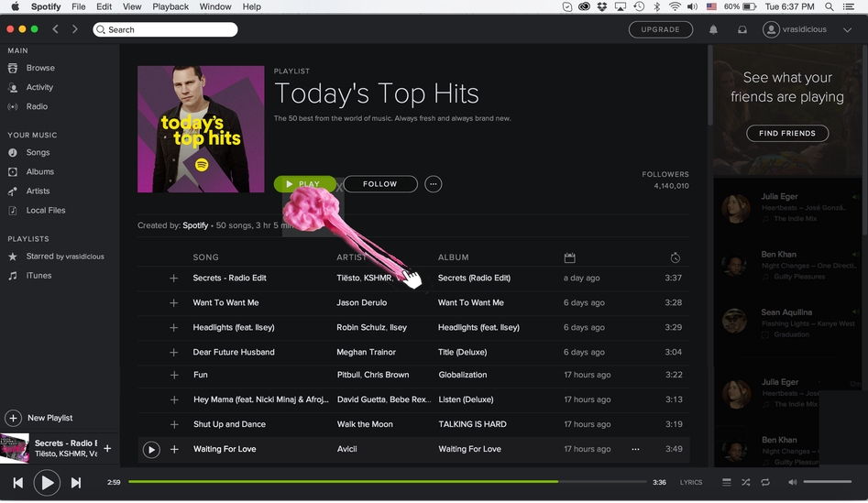Open the creator Spotify link
Viewport: 868px width, 503px height.
point(195,225)
